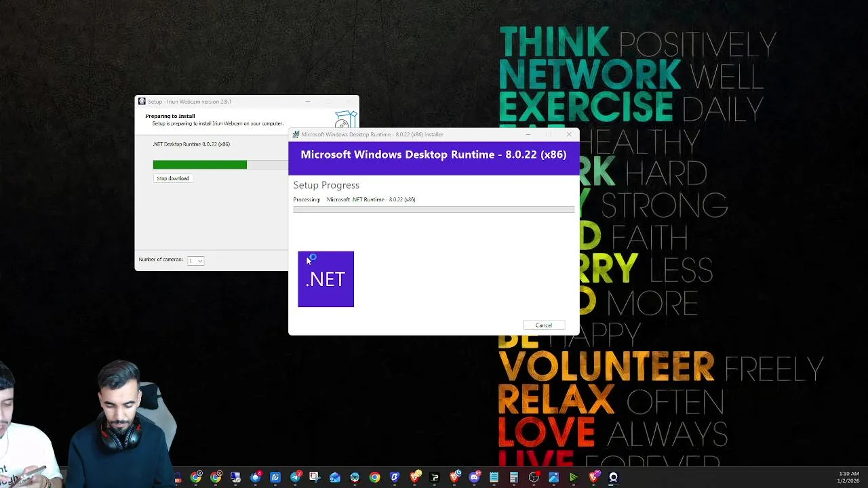Click the Setup Progress heading
The height and width of the screenshot is (488, 868).
326,185
